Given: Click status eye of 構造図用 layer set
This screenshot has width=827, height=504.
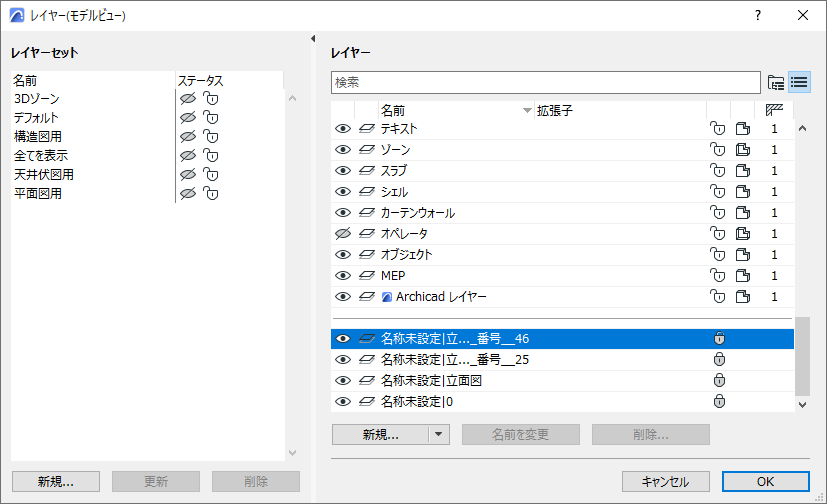Looking at the screenshot, I should (x=188, y=137).
